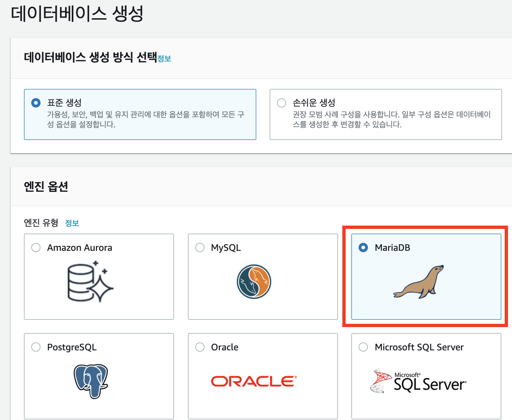Click the 손쉬운 생성 description text

392,119
